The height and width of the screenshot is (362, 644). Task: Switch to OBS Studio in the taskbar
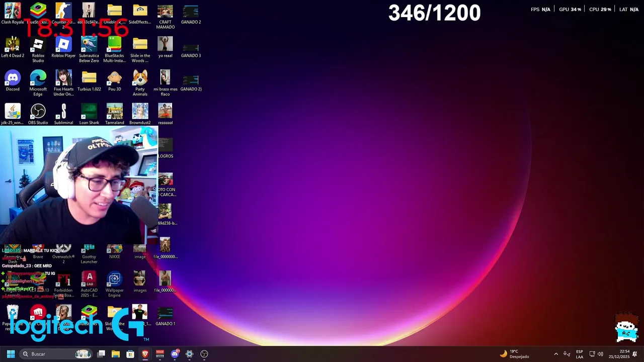pos(204,354)
